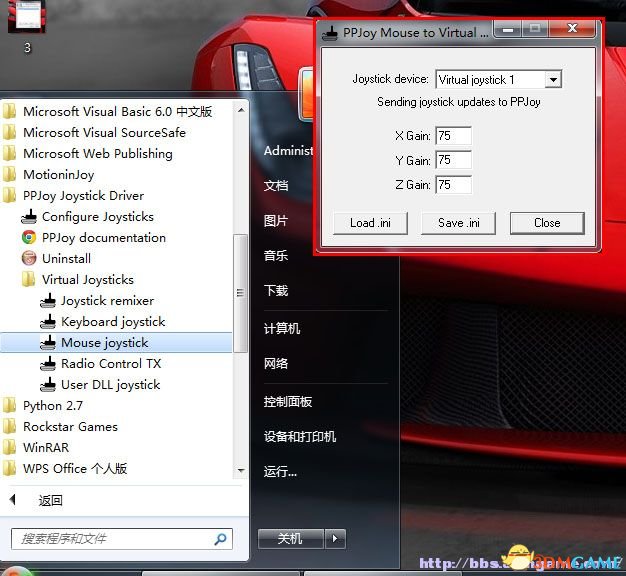Click search programs and files box

[x=122, y=539]
